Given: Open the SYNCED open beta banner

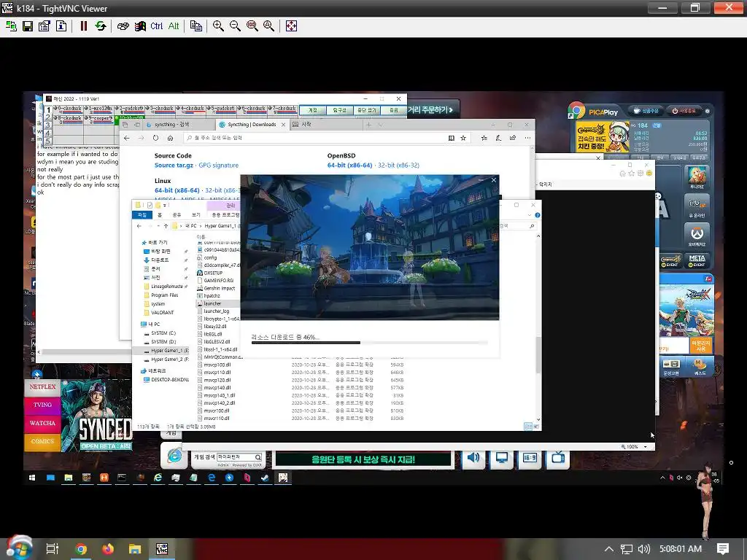Looking at the screenshot, I should (x=97, y=415).
